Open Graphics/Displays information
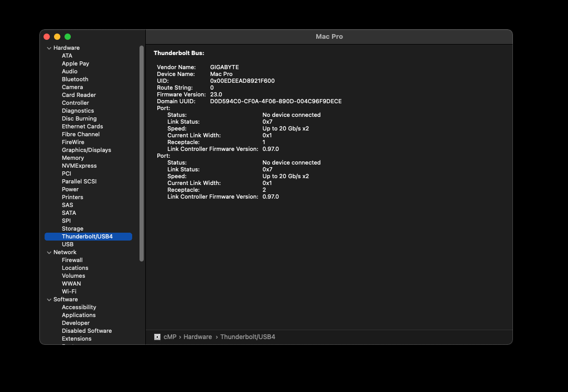The height and width of the screenshot is (392, 568). point(87,150)
